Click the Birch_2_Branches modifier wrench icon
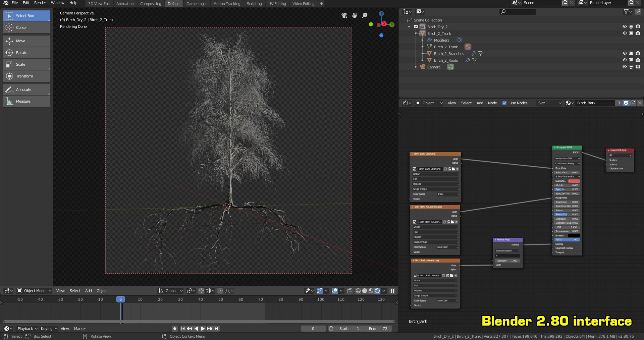This screenshot has width=644, height=340. pyautogui.click(x=474, y=53)
